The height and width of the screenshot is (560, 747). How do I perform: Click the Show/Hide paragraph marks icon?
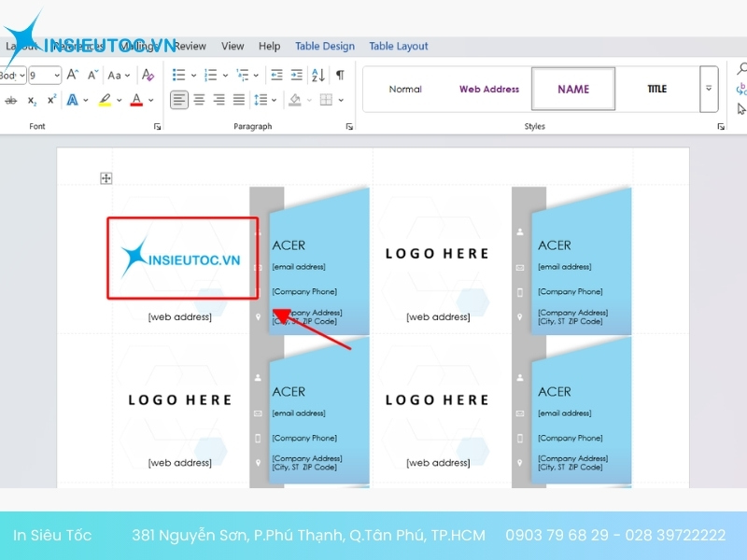[340, 75]
